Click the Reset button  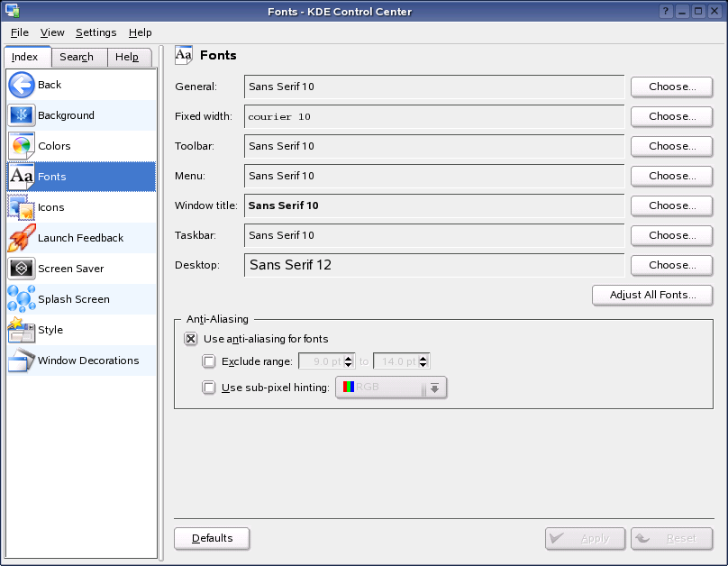pos(671,538)
